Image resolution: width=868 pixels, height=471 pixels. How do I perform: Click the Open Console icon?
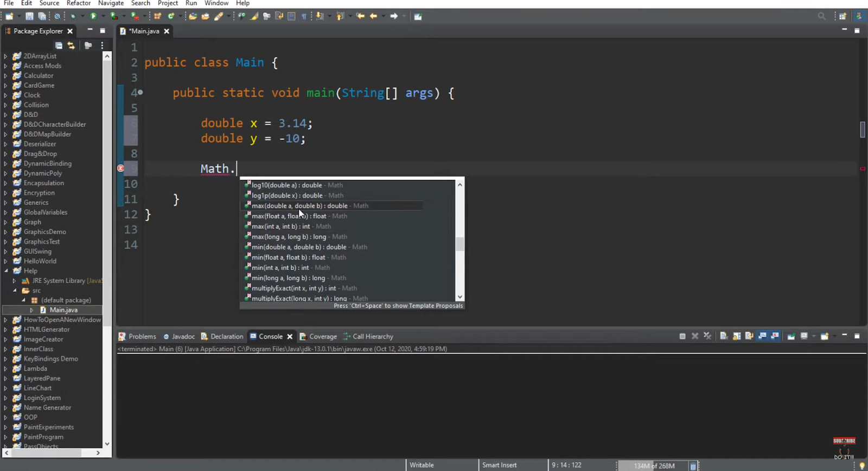[x=824, y=337]
